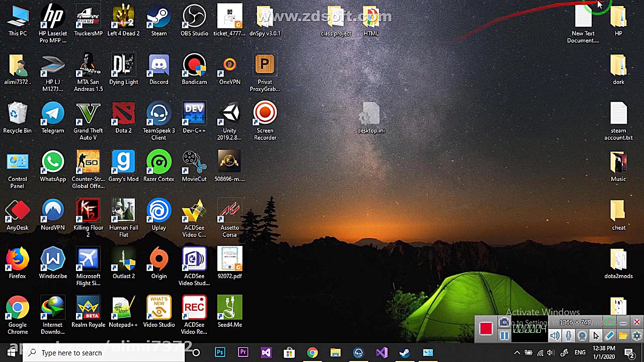Select the Garry's Mod shortcut
The height and width of the screenshot is (362, 644).
[x=123, y=166]
